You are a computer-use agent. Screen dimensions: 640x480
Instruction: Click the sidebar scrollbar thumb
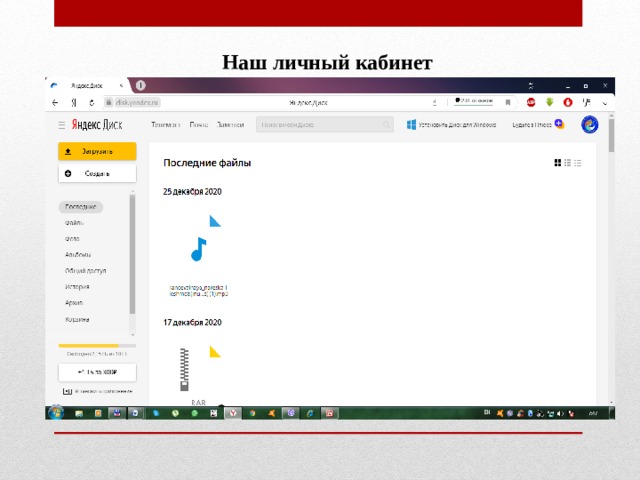coord(132,254)
